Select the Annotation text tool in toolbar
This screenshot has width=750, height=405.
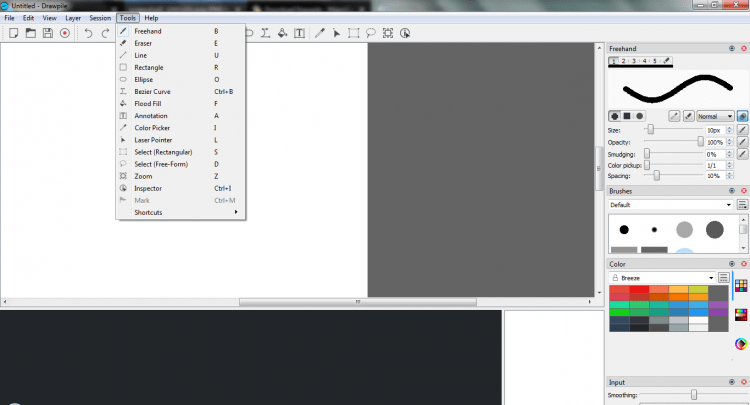(x=299, y=33)
